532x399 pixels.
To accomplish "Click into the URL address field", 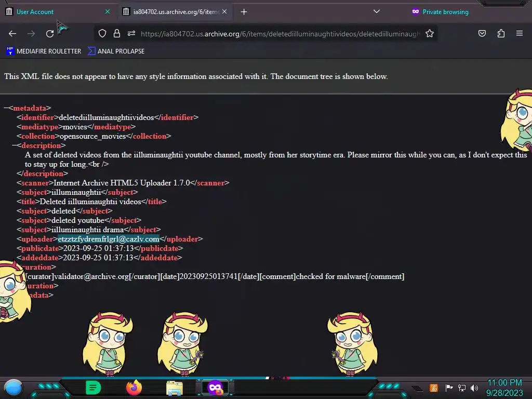I will (280, 34).
